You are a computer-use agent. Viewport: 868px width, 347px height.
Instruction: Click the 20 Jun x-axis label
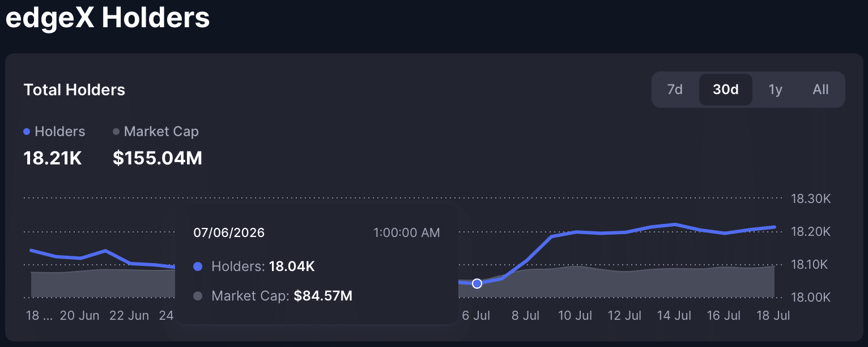79,315
